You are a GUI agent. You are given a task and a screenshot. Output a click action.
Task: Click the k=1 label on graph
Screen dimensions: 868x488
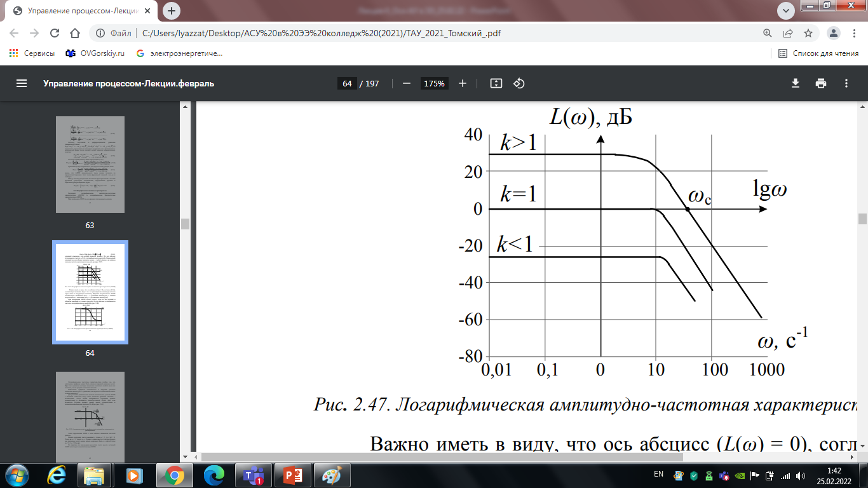pyautogui.click(x=519, y=194)
